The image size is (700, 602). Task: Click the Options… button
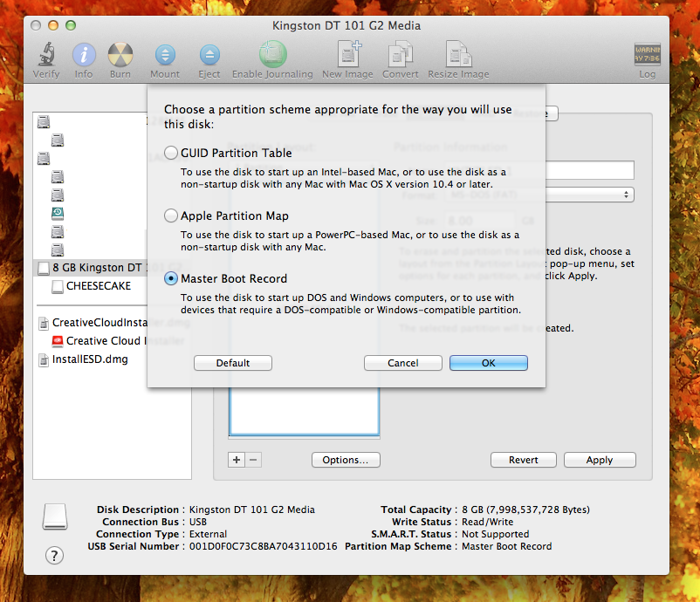(346, 460)
